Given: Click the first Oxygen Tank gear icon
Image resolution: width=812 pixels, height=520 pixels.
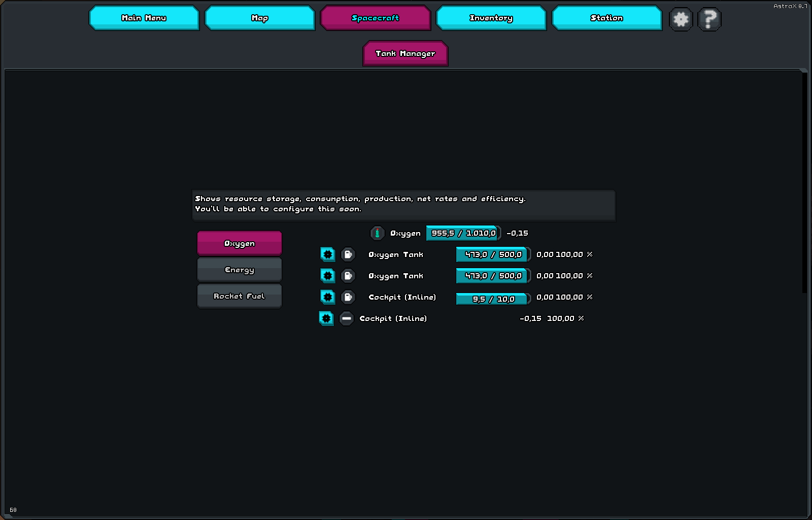Looking at the screenshot, I should [328, 254].
